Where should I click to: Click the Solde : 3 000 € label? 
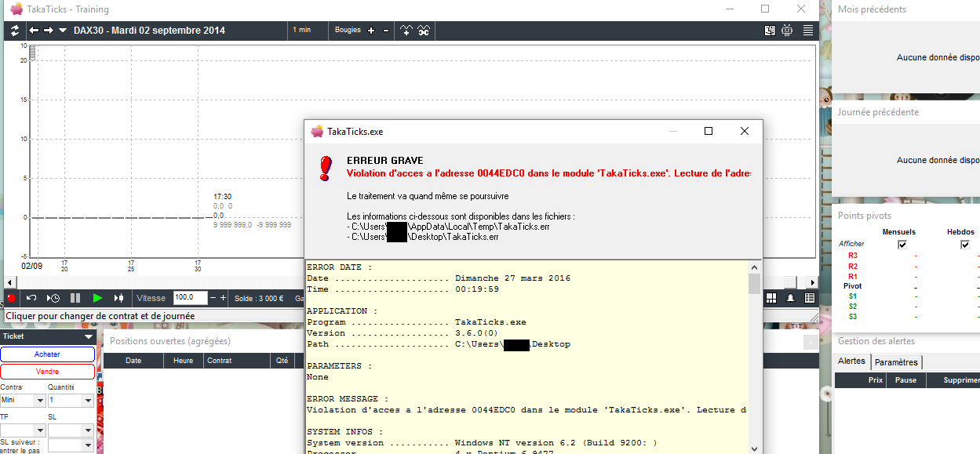point(260,298)
